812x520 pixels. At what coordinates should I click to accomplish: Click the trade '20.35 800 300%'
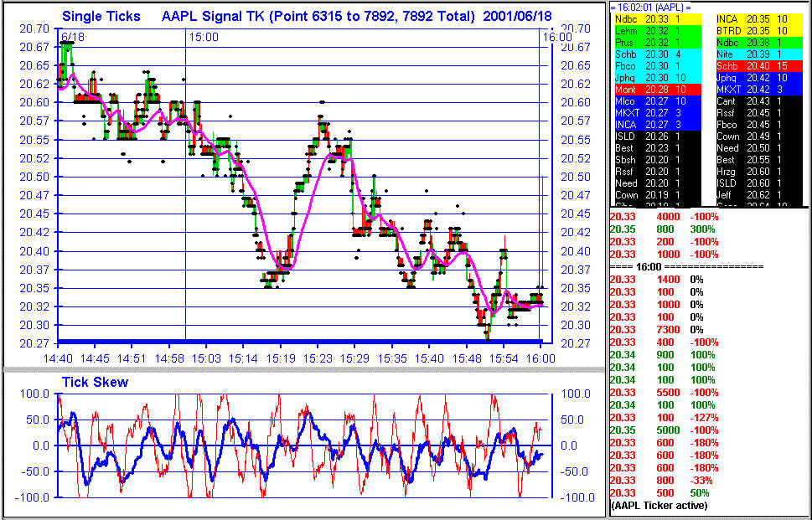(x=662, y=229)
